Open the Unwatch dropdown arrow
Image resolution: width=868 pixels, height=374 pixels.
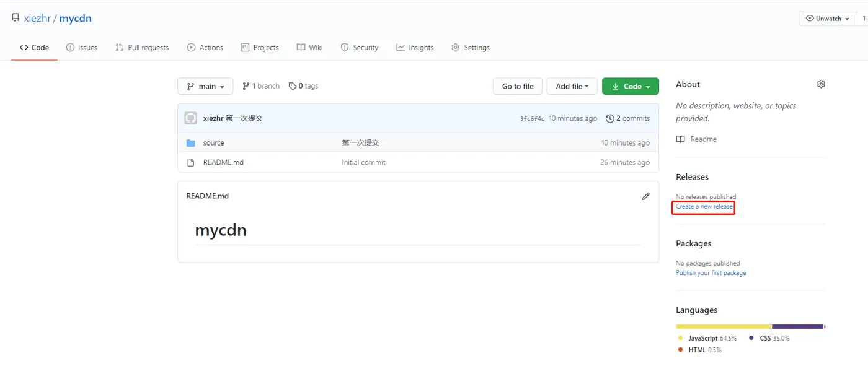click(x=848, y=19)
